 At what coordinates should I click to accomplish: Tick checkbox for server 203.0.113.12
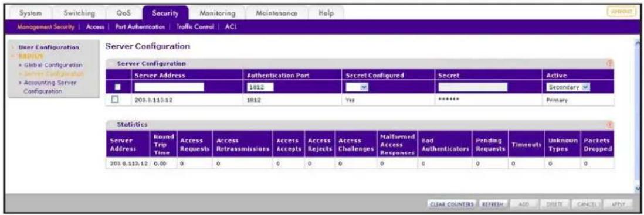click(116, 100)
